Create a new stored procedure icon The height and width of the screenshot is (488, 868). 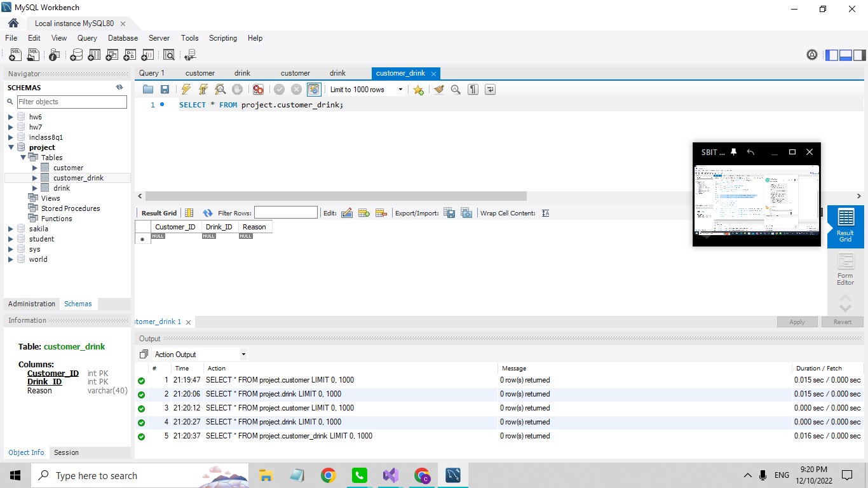coord(130,55)
